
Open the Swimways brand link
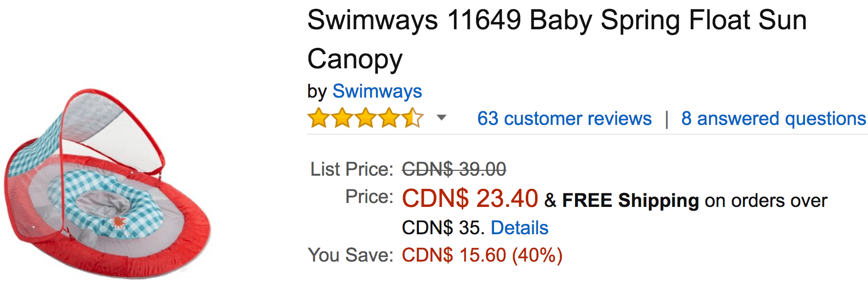tap(377, 91)
